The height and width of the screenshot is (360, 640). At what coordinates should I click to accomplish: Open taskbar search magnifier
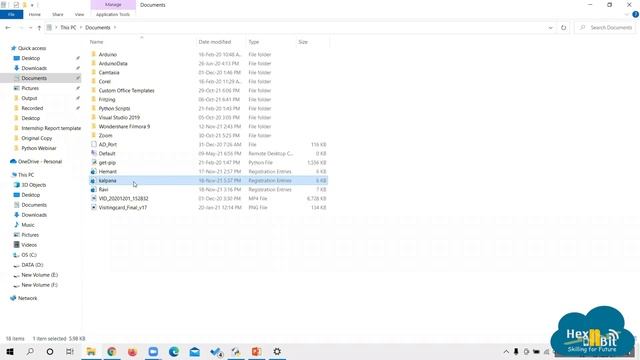[x=30, y=351]
